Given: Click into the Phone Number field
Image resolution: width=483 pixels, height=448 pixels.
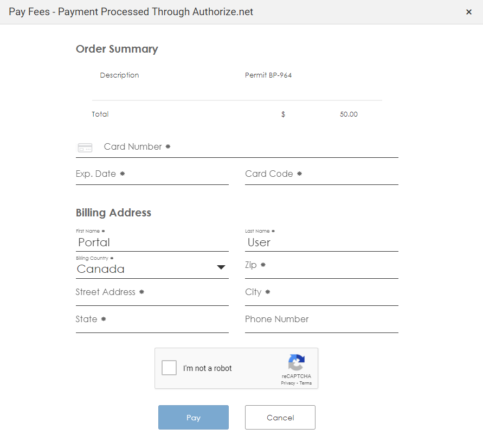Looking at the screenshot, I should [x=320, y=319].
